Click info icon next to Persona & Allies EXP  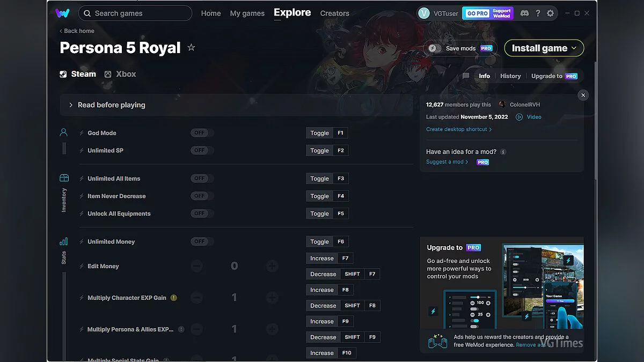click(181, 329)
